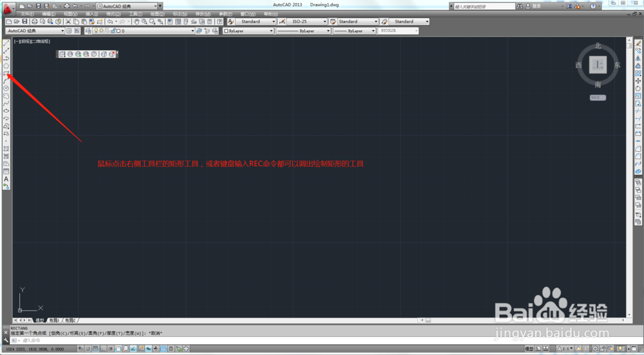
Task: Open the 格式(O) menu
Action: tap(113, 14)
